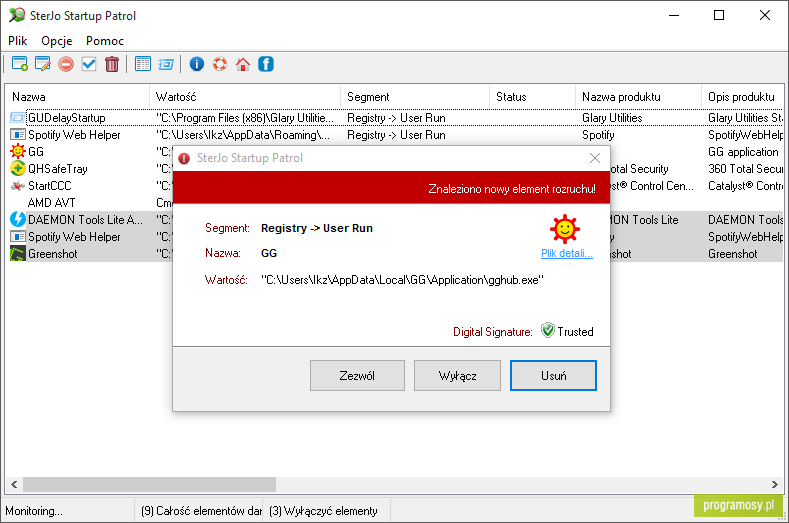Select the StartCCC entry name
The height and width of the screenshot is (523, 789).
pos(50,186)
